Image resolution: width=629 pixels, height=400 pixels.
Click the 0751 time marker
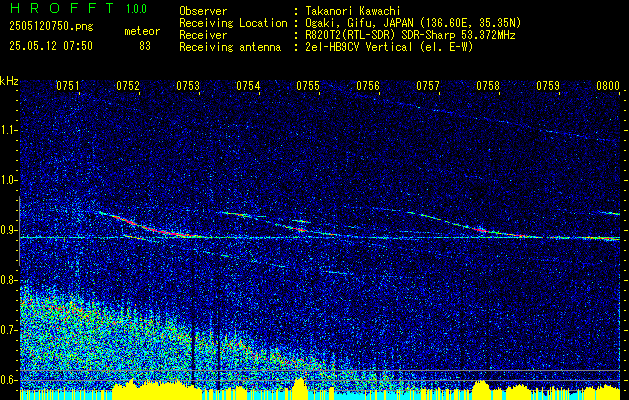coord(68,86)
